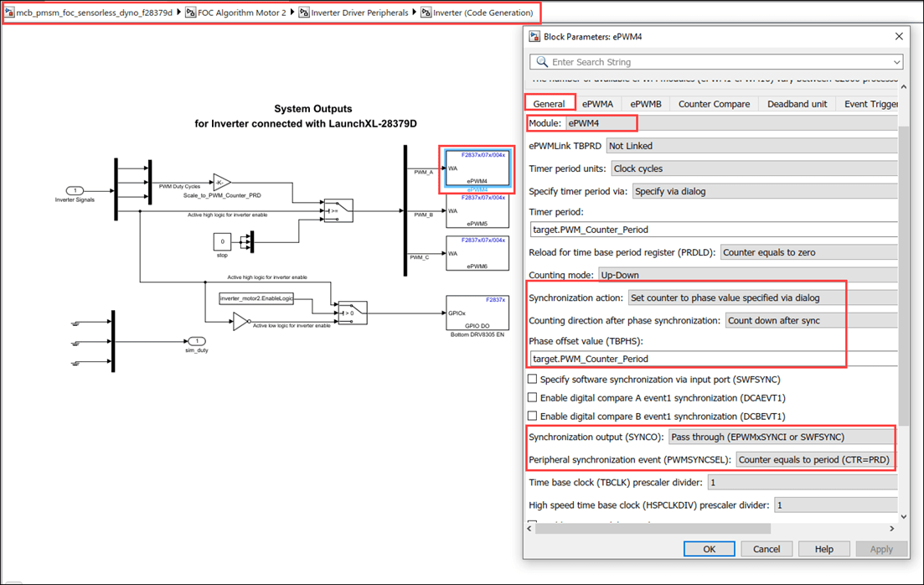Select the ePWM4 block in the diagram

[477, 168]
